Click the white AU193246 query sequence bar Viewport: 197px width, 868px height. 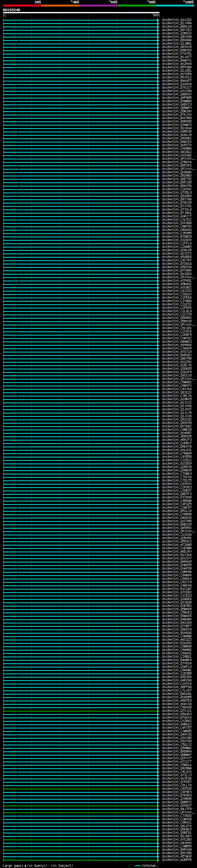pos(81,13)
